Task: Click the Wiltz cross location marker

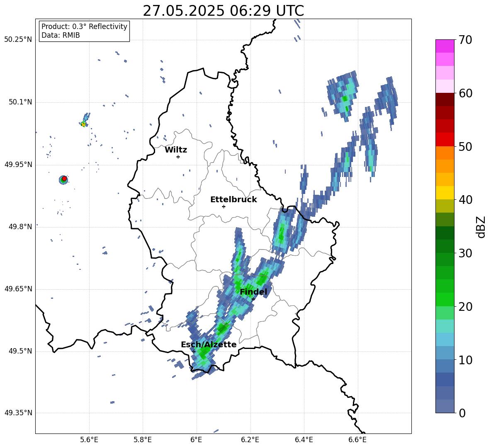Action: pos(178,157)
